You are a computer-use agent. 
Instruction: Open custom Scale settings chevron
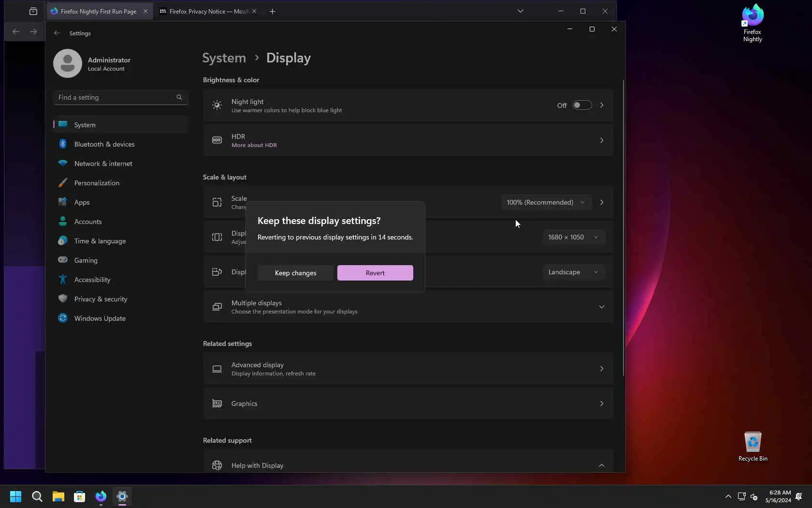coord(602,202)
